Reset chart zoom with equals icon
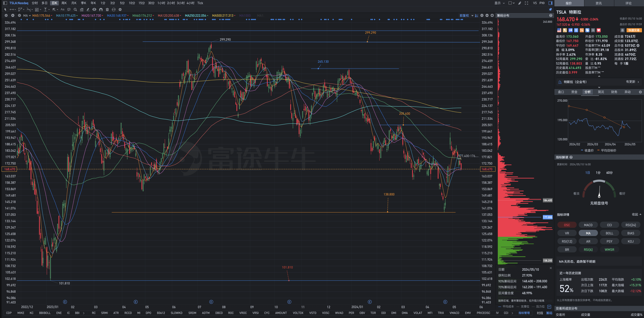Screen dimensions: 644x318 coord(482,16)
